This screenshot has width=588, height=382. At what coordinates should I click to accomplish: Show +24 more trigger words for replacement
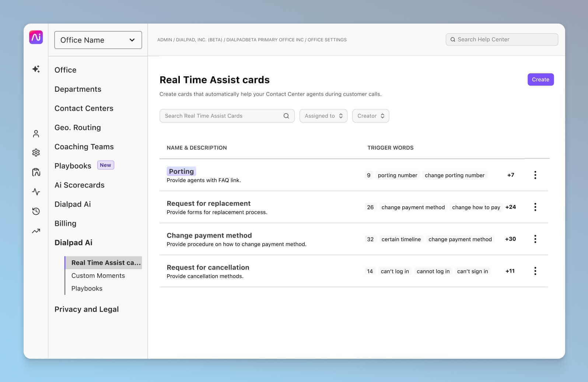point(510,207)
